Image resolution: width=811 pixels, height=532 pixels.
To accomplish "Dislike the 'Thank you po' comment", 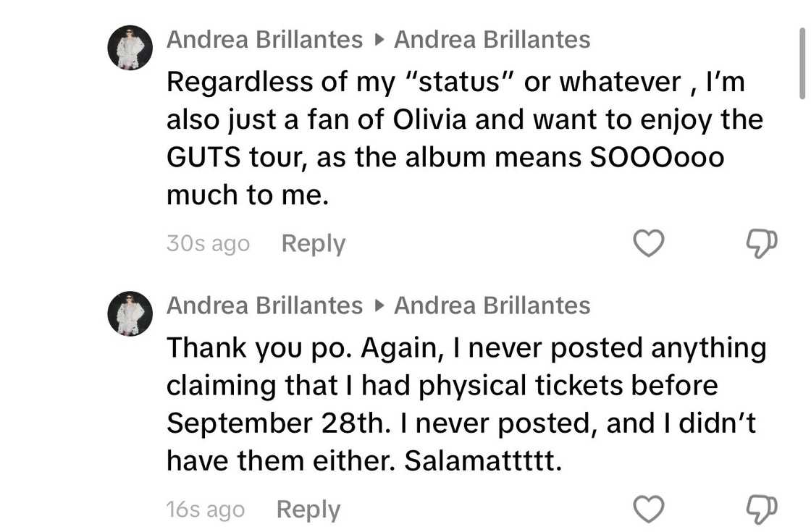I will (760, 510).
